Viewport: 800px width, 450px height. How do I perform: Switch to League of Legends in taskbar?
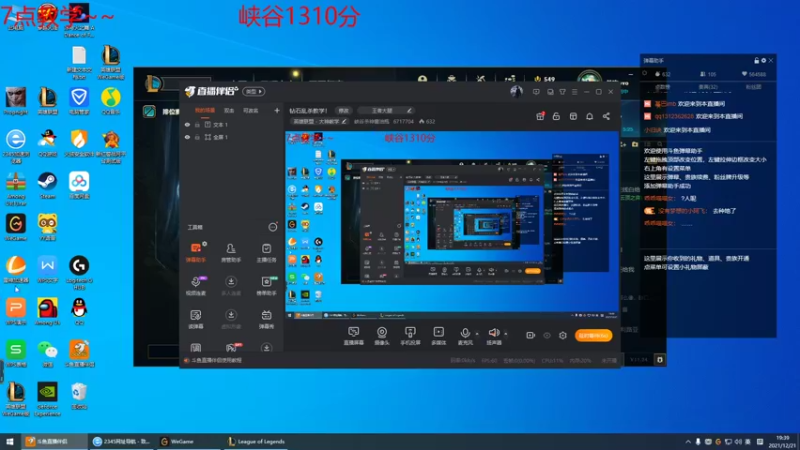[256, 442]
